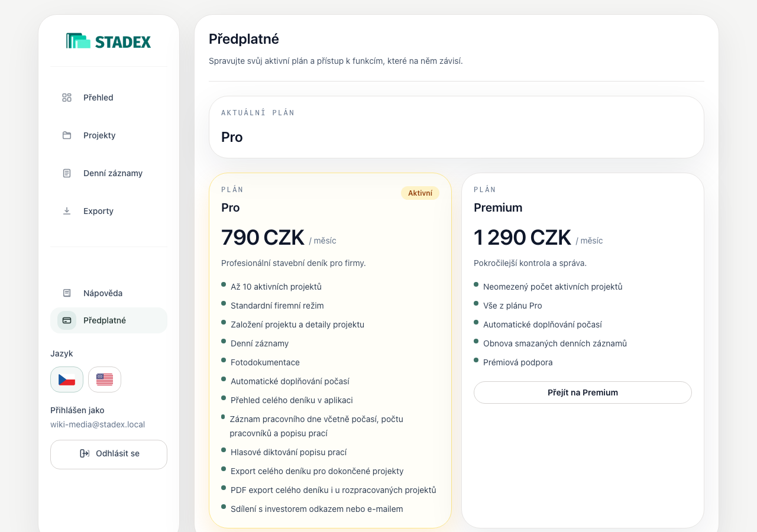757x532 pixels.
Task: Click the Odhlásit se button
Action: (x=109, y=455)
